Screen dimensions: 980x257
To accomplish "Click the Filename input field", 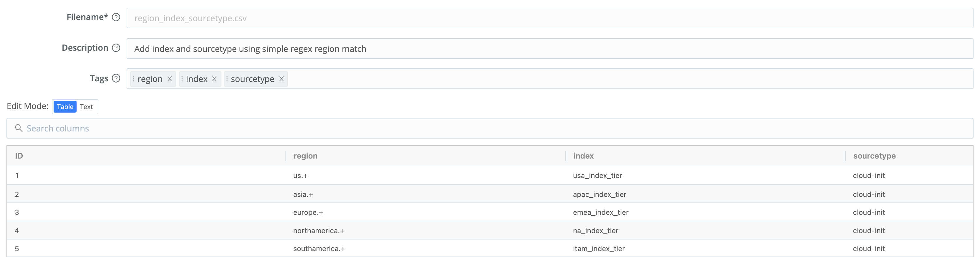I will click(x=549, y=18).
